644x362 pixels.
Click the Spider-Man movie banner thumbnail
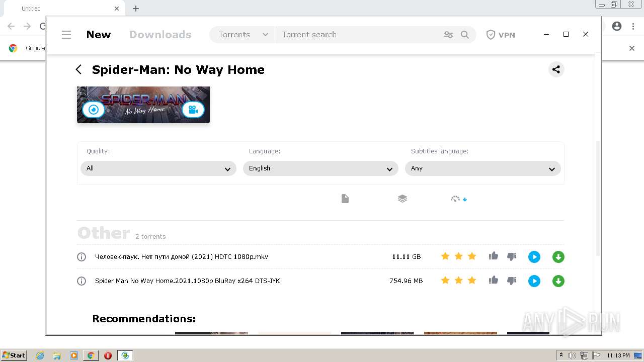(143, 105)
